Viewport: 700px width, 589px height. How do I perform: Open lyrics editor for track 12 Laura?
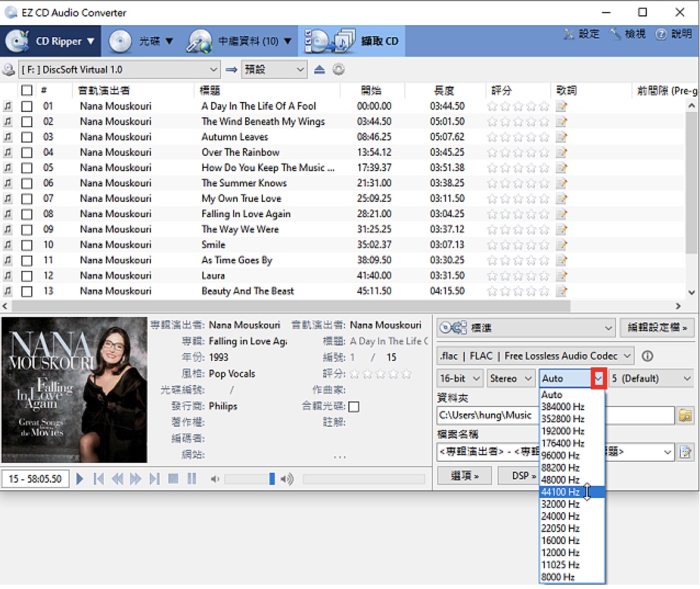tap(561, 276)
